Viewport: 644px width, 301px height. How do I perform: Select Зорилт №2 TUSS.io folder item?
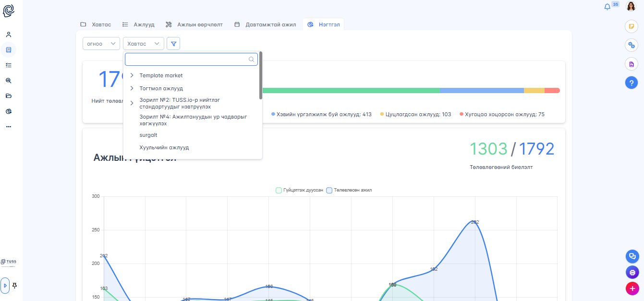[180, 103]
